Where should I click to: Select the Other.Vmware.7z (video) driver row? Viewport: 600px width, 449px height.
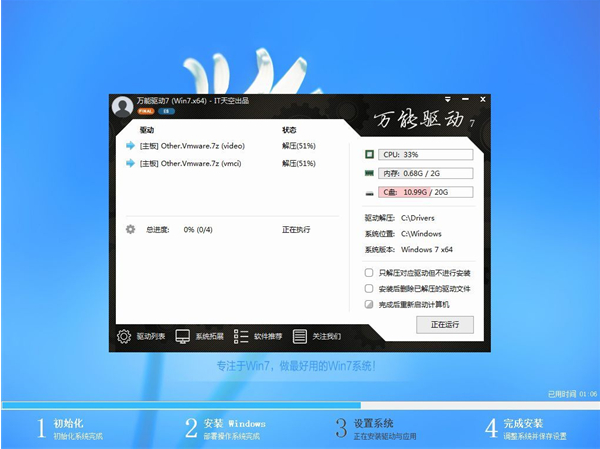click(232, 146)
